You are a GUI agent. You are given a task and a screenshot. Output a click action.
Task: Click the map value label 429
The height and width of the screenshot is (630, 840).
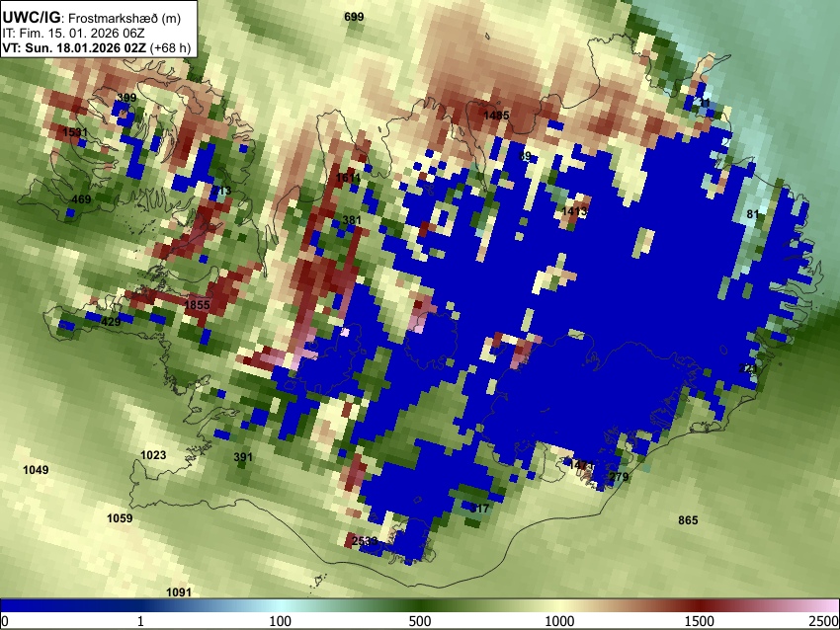[x=111, y=322]
